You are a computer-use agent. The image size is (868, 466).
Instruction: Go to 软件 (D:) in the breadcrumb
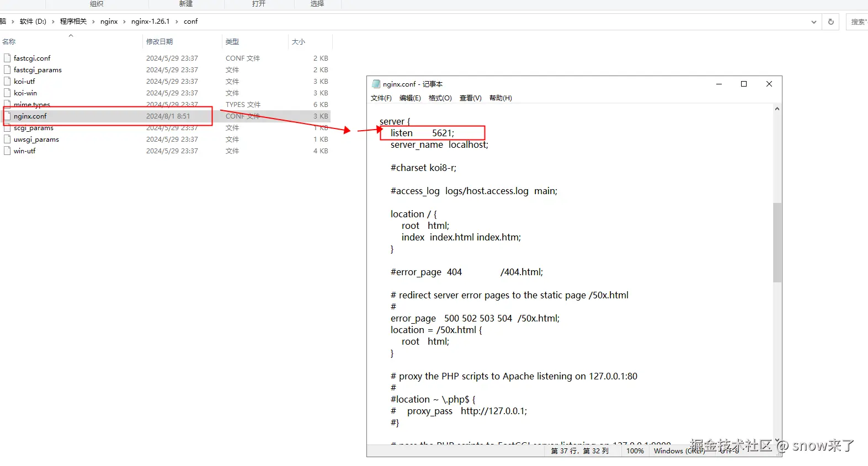coord(33,22)
